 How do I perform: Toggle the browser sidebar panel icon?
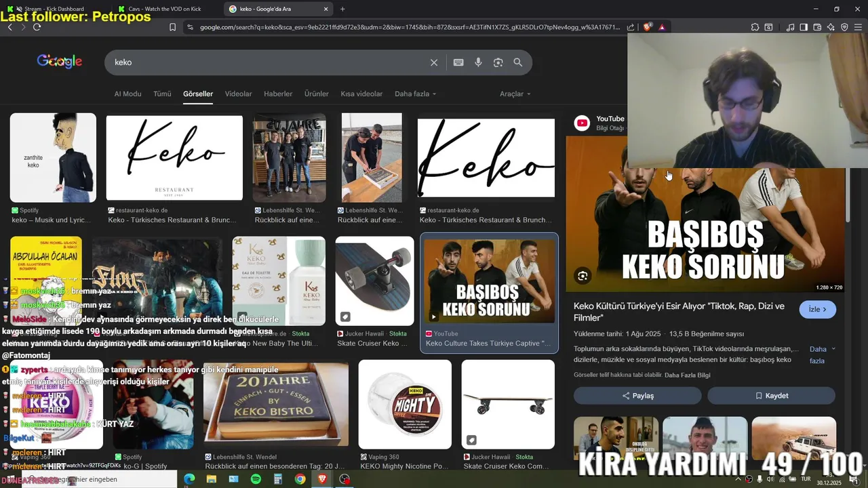click(804, 27)
